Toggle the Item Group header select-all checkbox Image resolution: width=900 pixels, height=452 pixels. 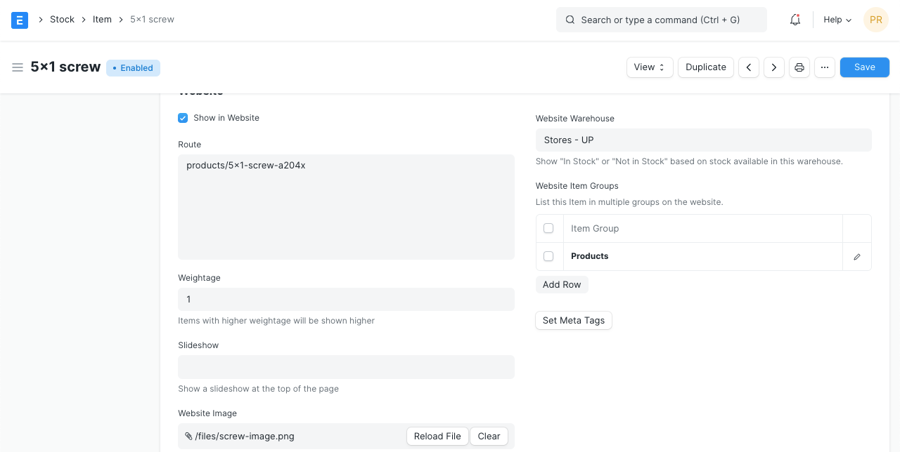[548, 229]
